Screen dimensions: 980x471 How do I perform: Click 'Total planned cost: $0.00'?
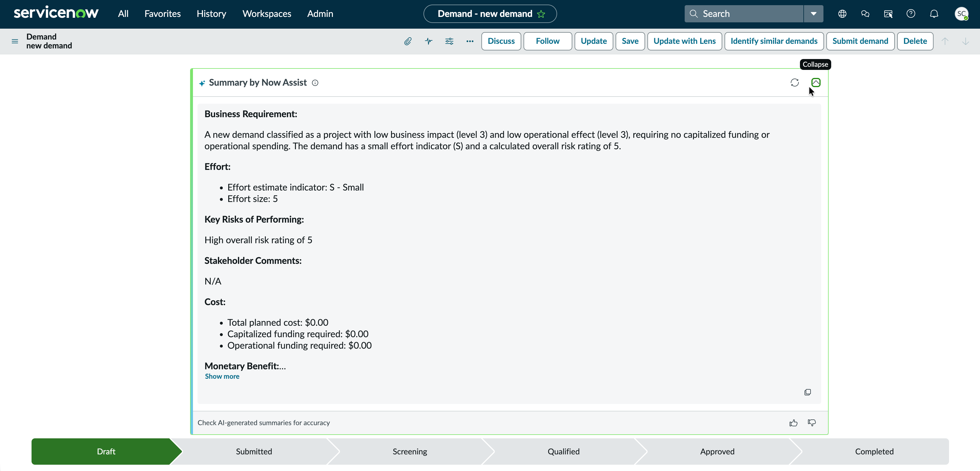(x=278, y=322)
